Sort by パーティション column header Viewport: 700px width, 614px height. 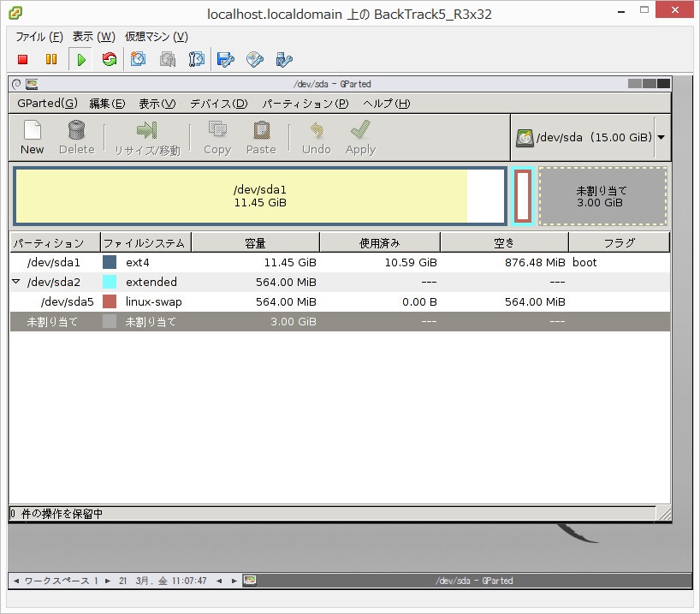pyautogui.click(x=55, y=242)
